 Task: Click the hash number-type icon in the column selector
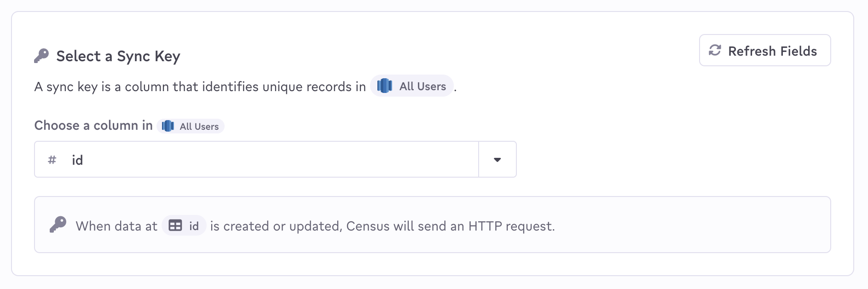(52, 160)
